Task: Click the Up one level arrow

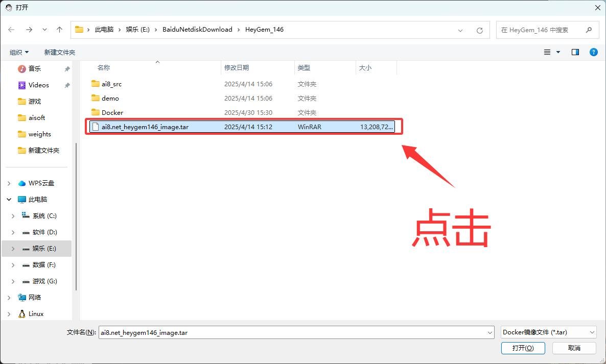Action: click(x=59, y=30)
